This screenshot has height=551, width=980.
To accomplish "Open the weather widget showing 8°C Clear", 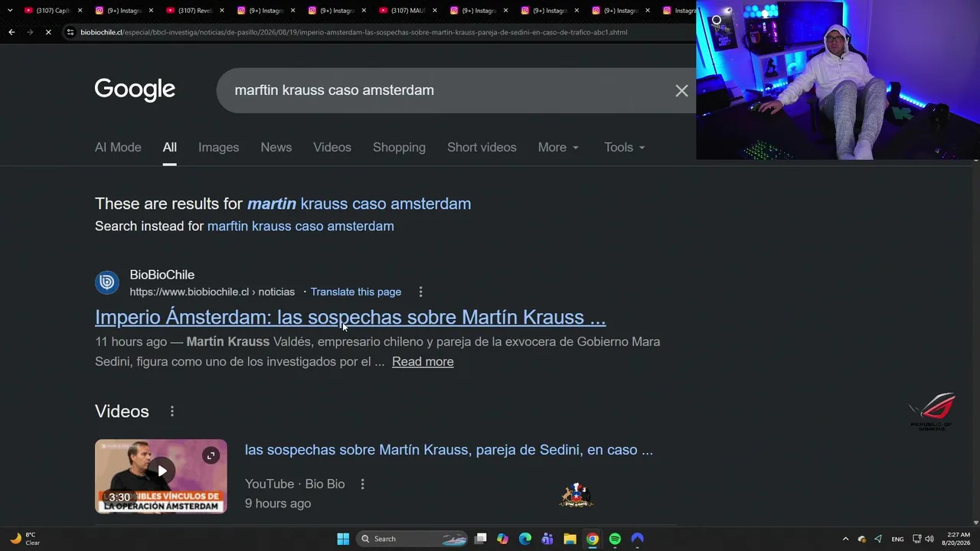I will (24, 539).
